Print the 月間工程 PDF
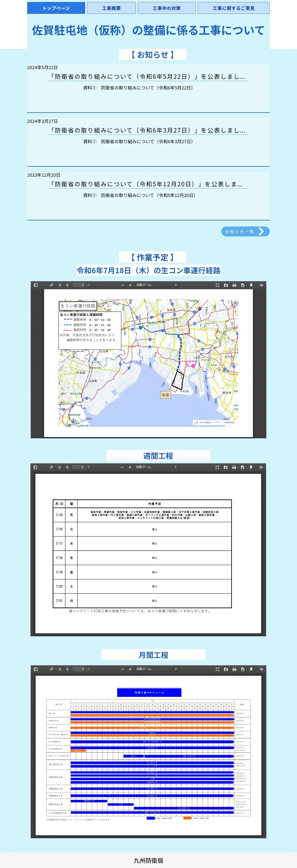Viewport: 297px width, 868px height. pos(234,669)
